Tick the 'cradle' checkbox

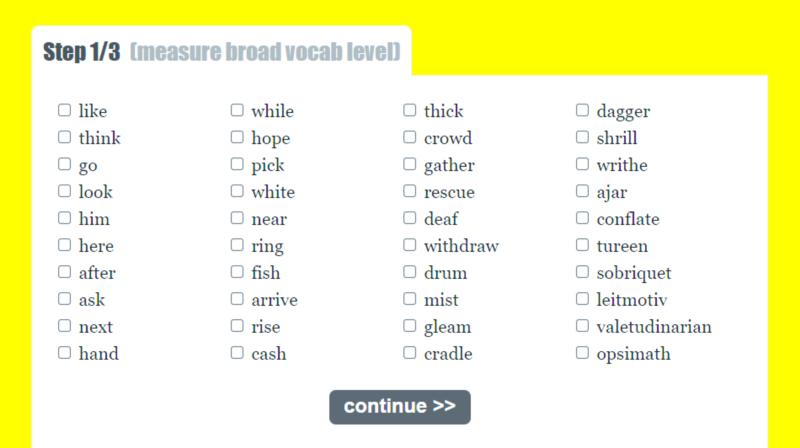point(410,353)
